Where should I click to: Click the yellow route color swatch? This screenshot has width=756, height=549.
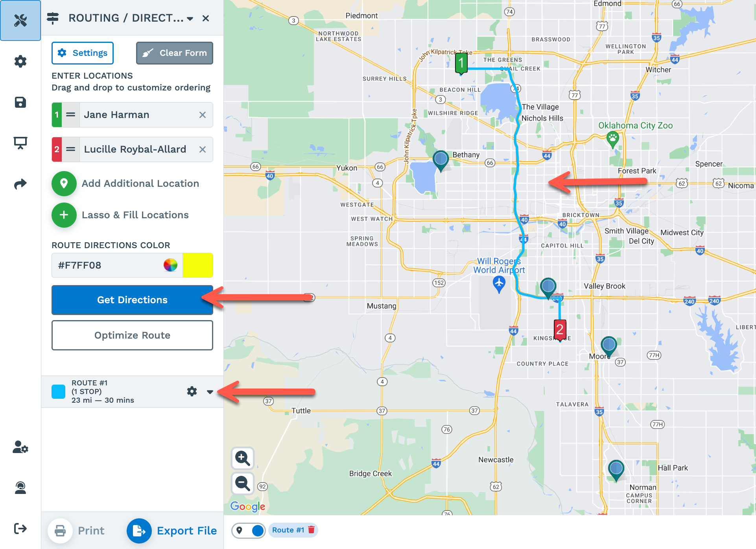(x=198, y=265)
